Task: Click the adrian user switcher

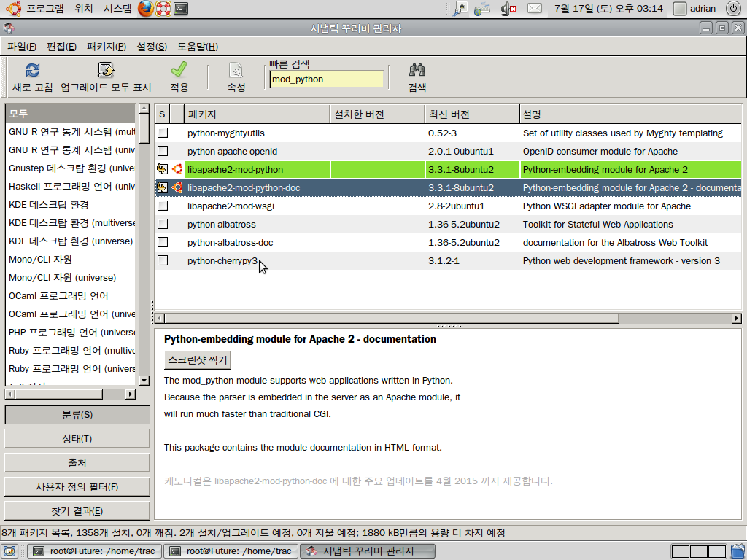Action: [694, 8]
